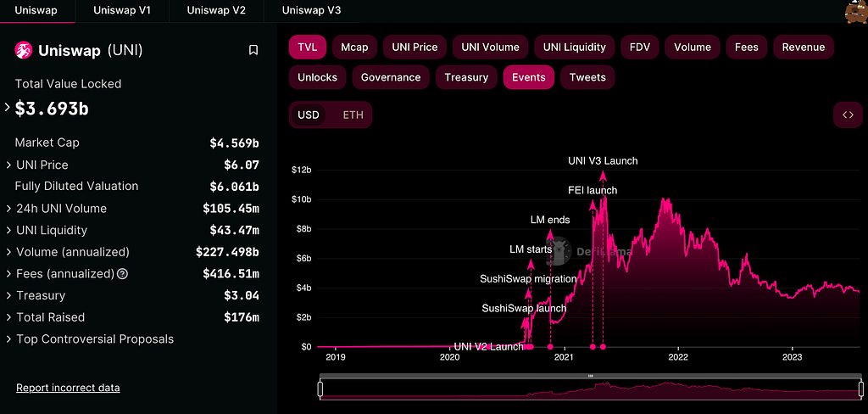Image resolution: width=868 pixels, height=414 pixels.
Task: Enable the UNI Liquidity chart metric
Action: pyautogui.click(x=575, y=48)
